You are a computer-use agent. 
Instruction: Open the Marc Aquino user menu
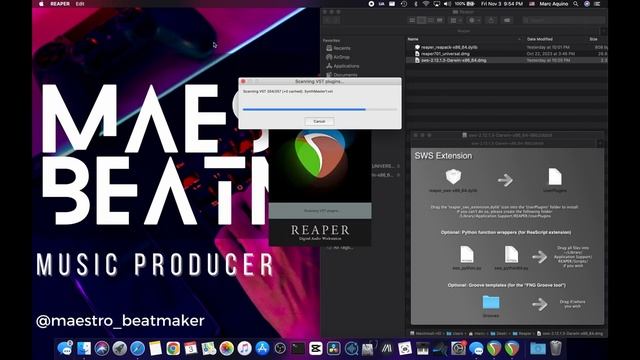[554, 4]
